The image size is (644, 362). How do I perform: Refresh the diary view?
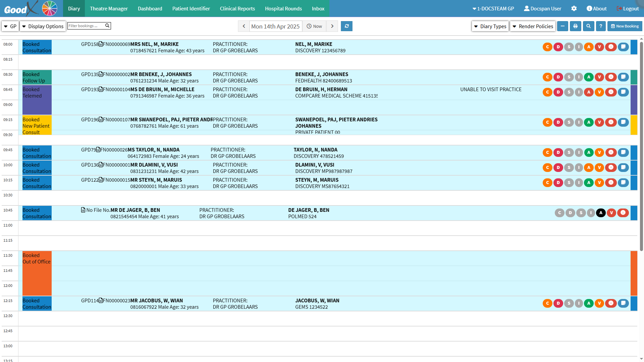click(346, 26)
